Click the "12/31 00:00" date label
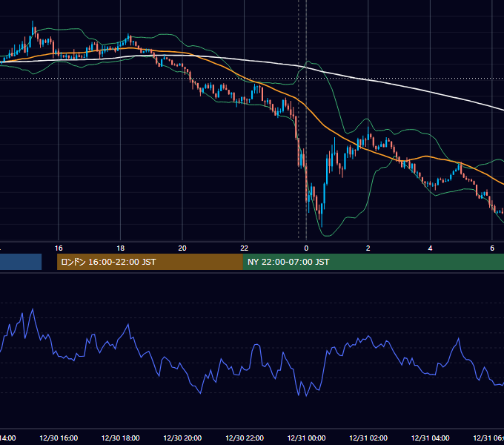 (306, 438)
